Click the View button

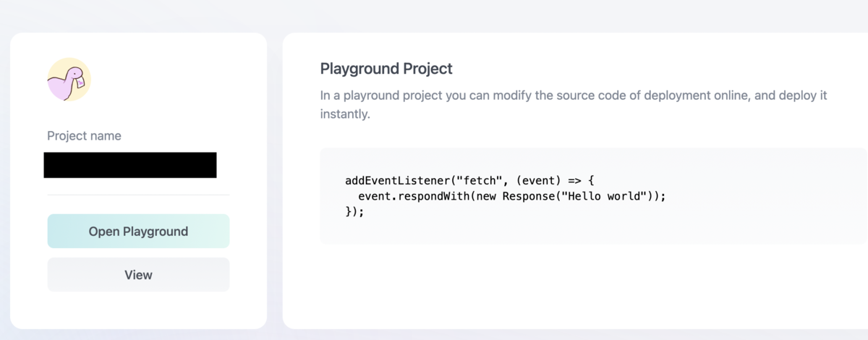[138, 275]
